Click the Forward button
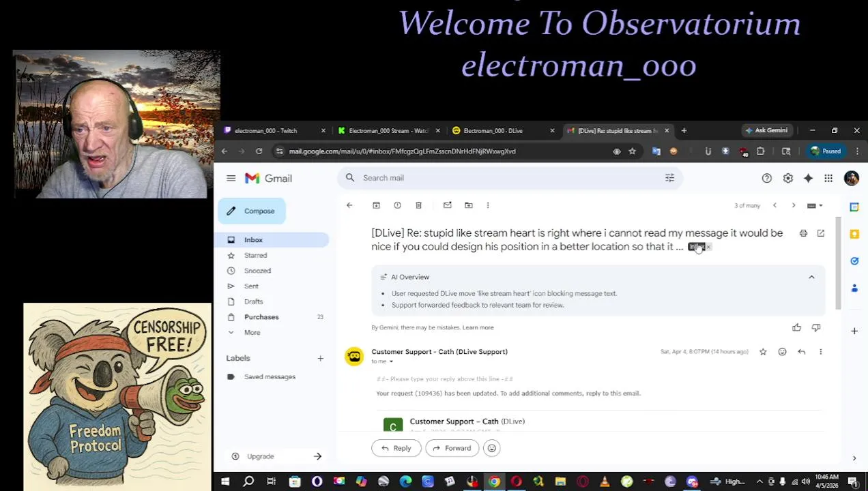This screenshot has height=491, width=868. 452,448
